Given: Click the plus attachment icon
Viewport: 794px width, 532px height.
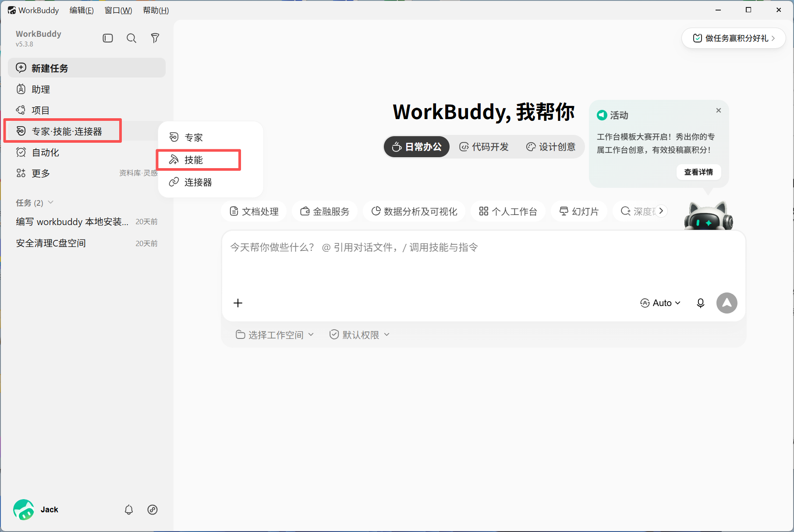Looking at the screenshot, I should click(x=238, y=303).
